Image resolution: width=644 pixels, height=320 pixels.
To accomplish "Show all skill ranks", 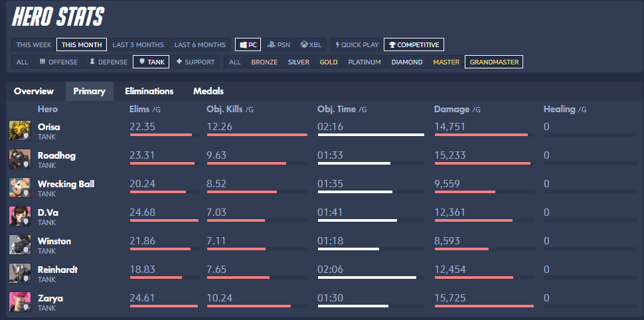I will (x=234, y=62).
